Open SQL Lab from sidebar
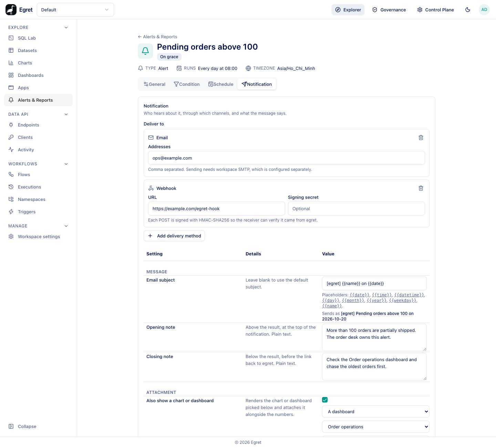 [x=39, y=38]
